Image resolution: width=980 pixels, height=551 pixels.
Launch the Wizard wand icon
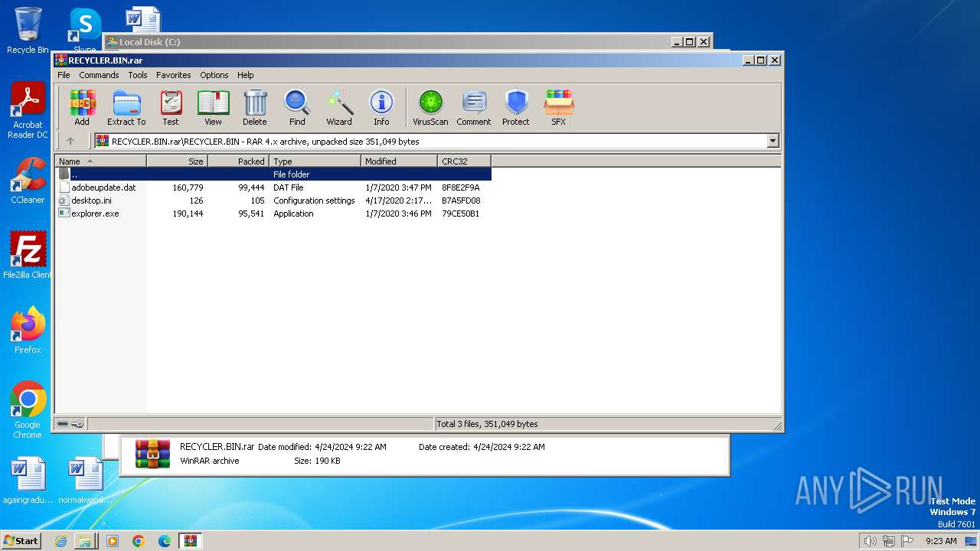339,107
